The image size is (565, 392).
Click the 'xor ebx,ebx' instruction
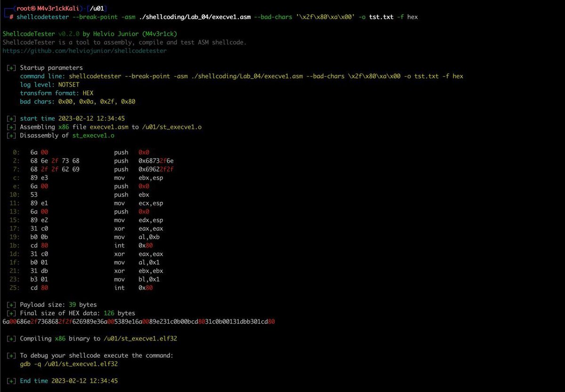point(138,271)
